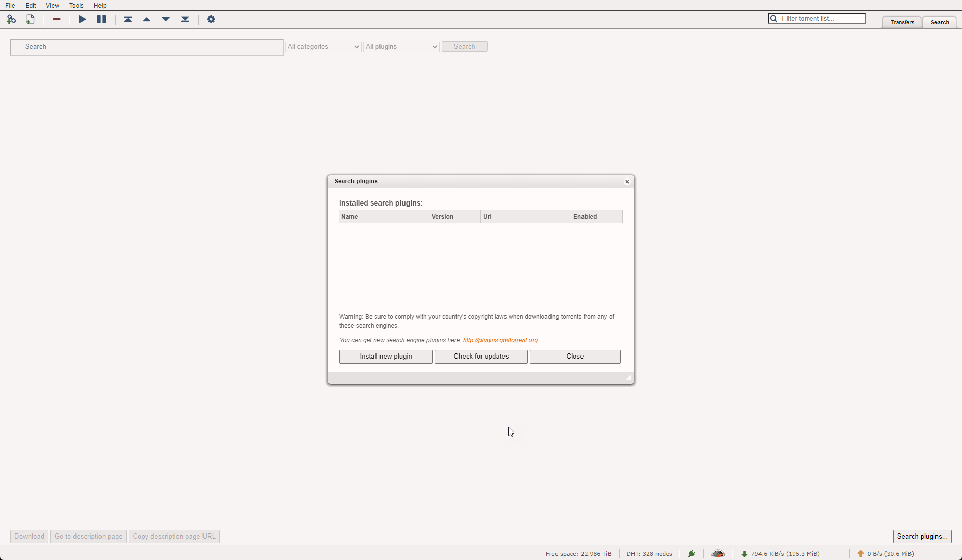Click the green download speed arrow
Viewport: 962px width, 560px height.
point(744,554)
